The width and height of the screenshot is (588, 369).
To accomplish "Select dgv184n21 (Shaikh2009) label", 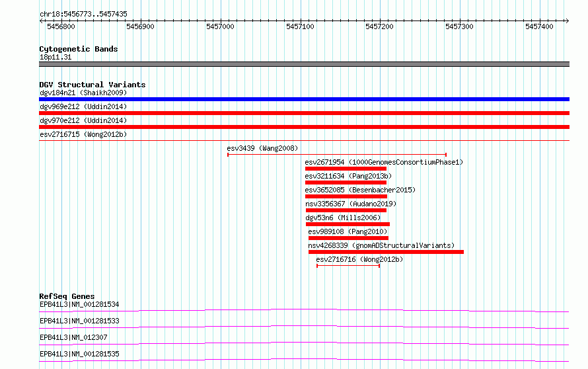I will pos(83,93).
